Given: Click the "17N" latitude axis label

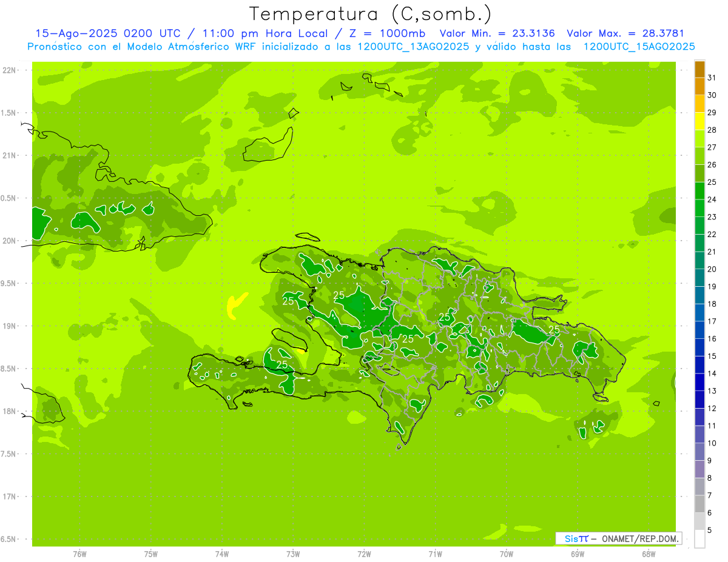Looking at the screenshot, I should click(x=10, y=497).
